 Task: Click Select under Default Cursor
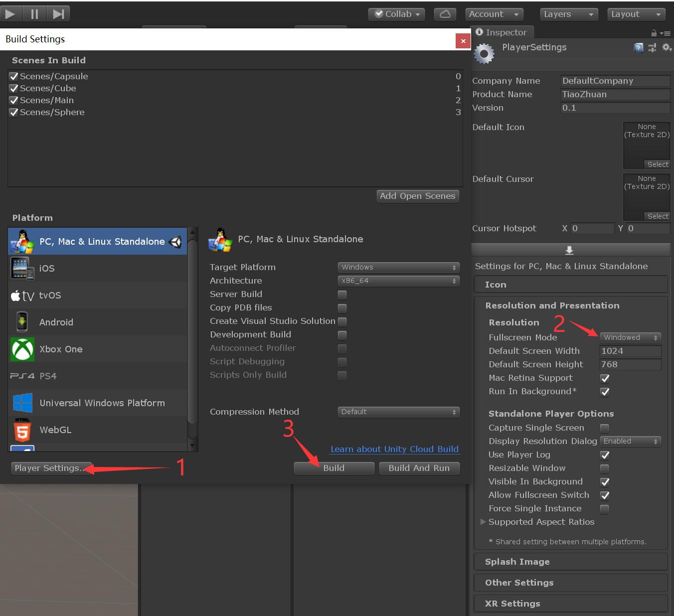click(657, 216)
